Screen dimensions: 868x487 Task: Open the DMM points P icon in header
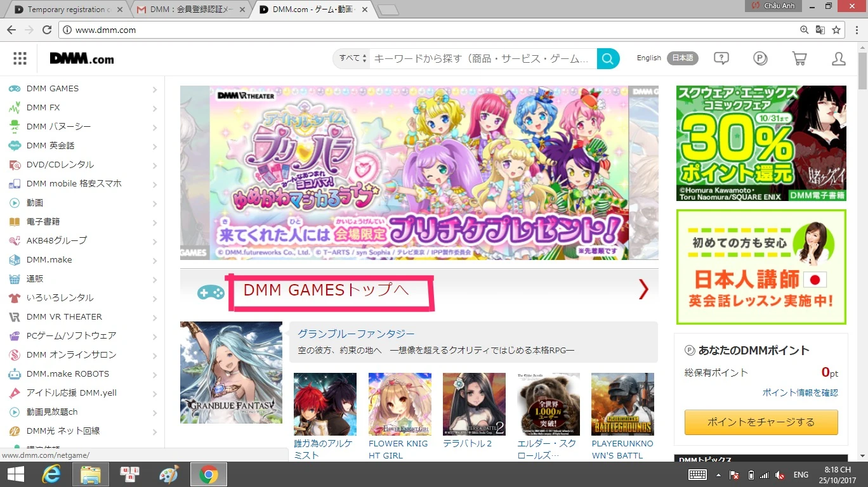(x=760, y=59)
